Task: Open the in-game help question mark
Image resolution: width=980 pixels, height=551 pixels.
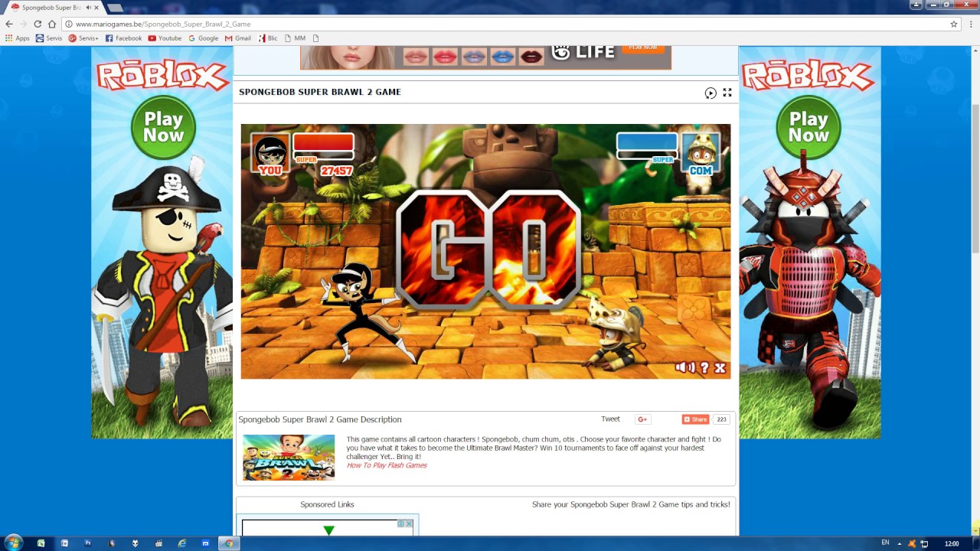Action: (x=704, y=368)
